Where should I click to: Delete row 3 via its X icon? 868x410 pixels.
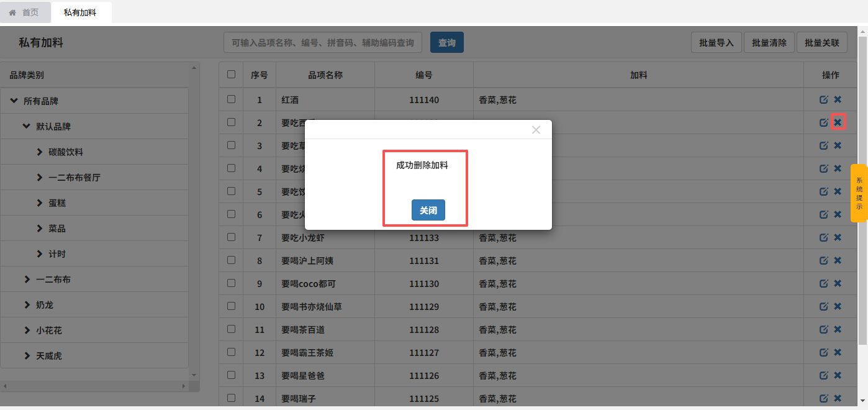[x=838, y=145]
